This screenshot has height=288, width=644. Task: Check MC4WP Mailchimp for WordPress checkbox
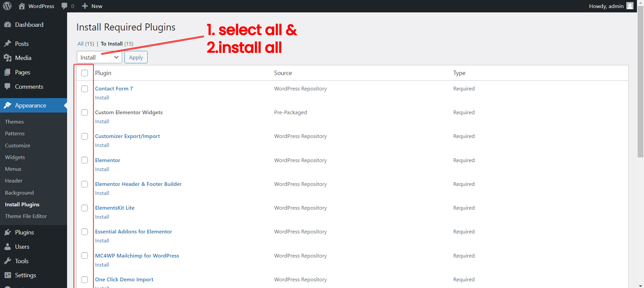(x=85, y=256)
